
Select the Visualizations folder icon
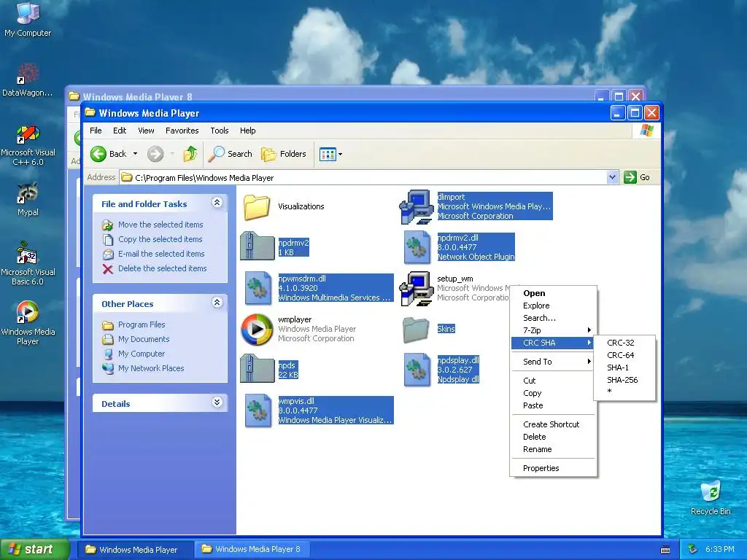258,206
